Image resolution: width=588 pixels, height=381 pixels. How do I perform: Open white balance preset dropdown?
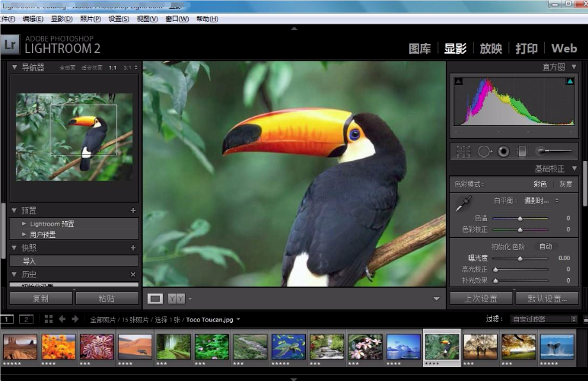tap(541, 201)
